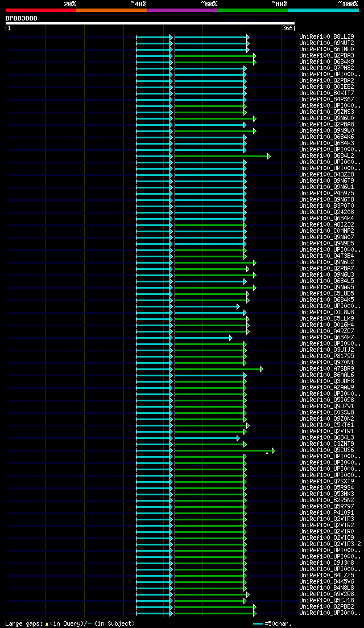
Task: Select UniRef100_B4QZ28 entry
Action: pos(326,175)
